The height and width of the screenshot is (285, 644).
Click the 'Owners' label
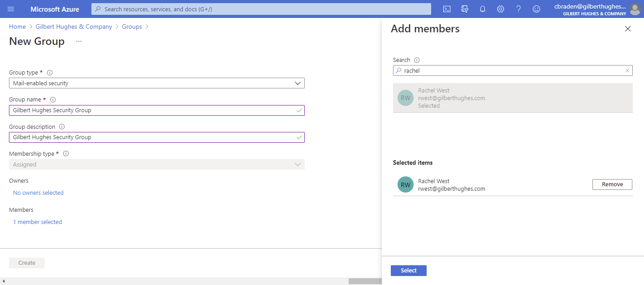point(19,180)
